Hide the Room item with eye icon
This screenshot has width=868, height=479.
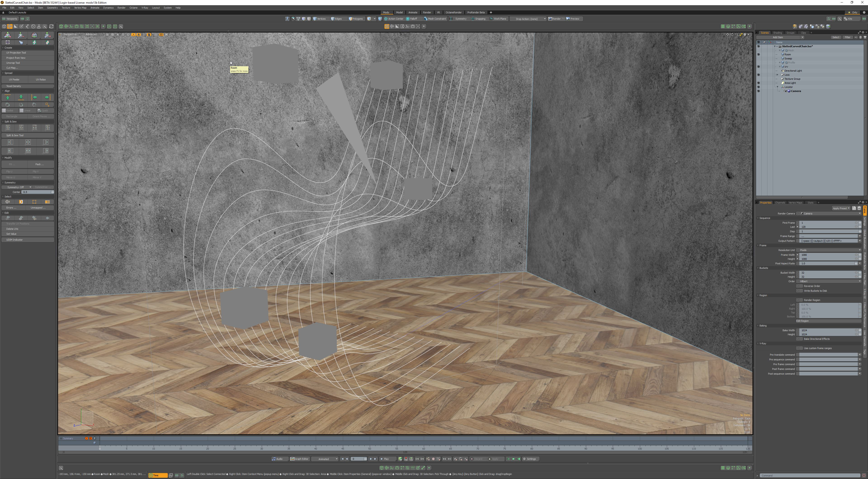(759, 55)
